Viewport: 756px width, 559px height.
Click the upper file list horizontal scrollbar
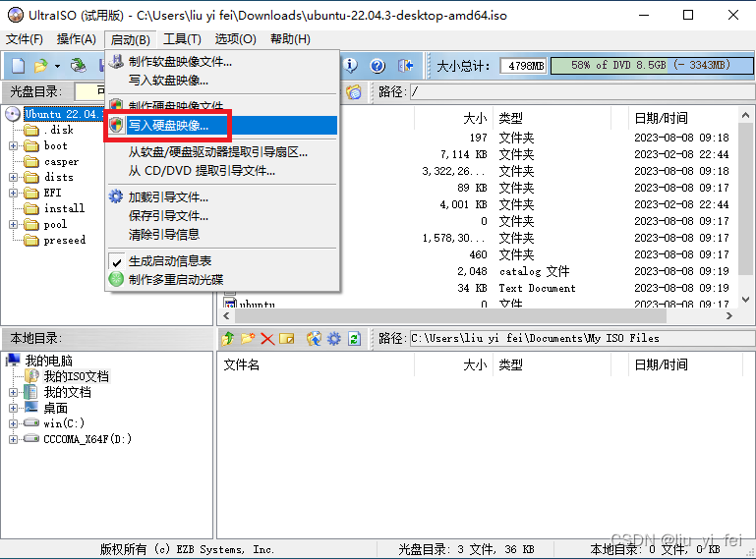[x=450, y=316]
